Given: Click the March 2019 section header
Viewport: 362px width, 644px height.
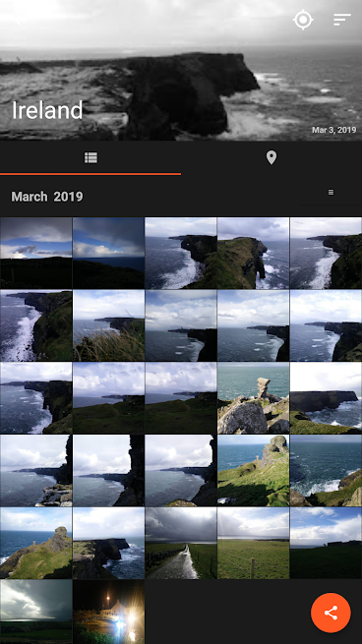Looking at the screenshot, I should click(x=47, y=197).
